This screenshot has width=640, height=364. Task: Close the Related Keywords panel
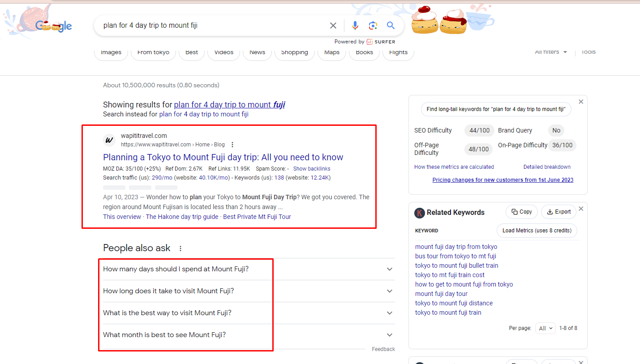click(581, 209)
